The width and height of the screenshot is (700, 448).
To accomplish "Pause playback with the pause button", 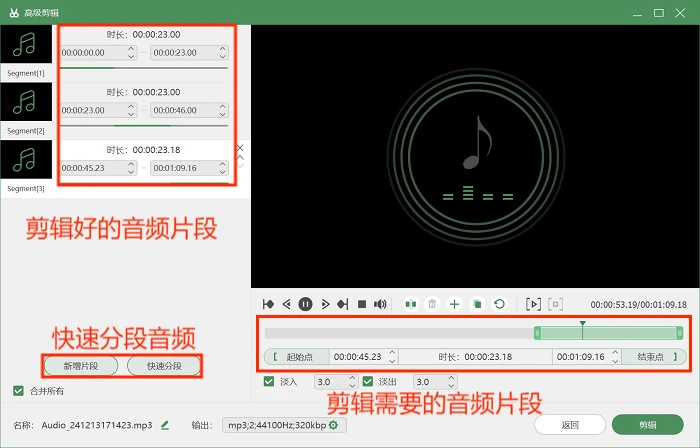I will [305, 304].
